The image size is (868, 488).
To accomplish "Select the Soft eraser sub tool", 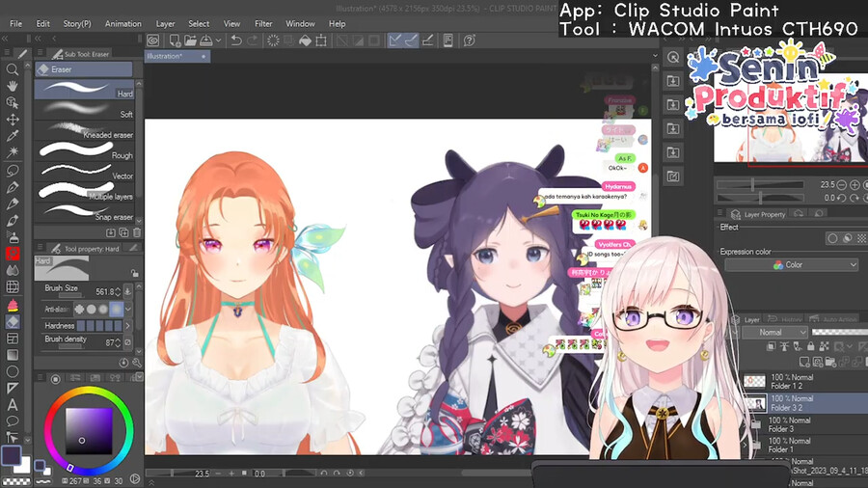I will tap(87, 114).
